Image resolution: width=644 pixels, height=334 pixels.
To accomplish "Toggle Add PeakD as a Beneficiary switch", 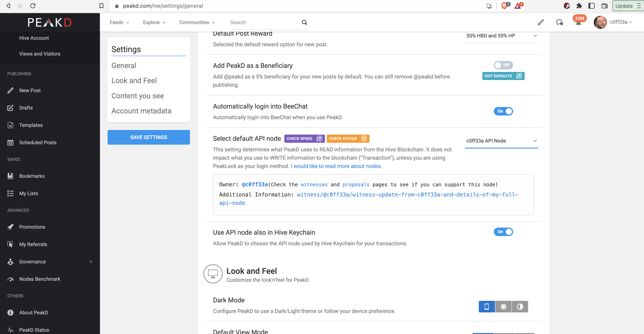I will click(503, 65).
